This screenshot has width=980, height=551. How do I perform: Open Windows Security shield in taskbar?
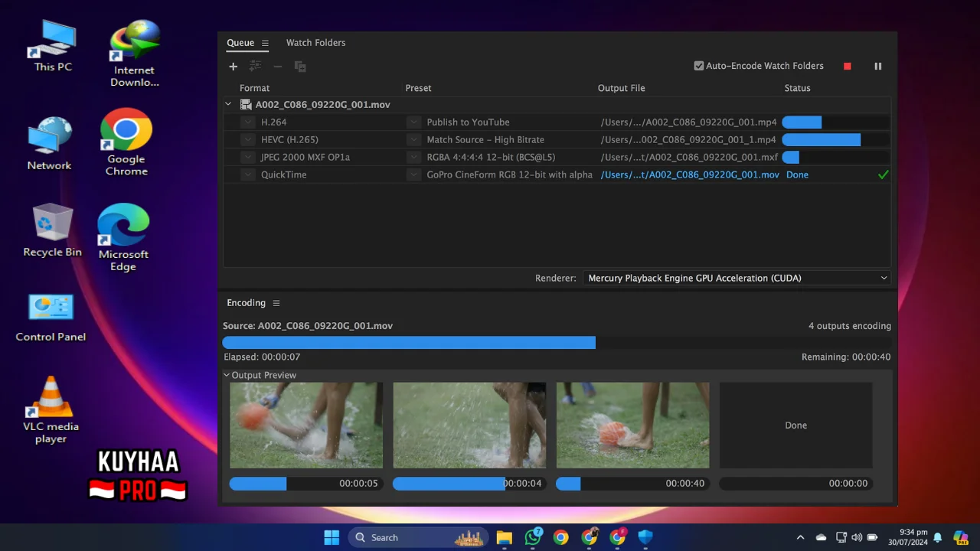(x=645, y=537)
